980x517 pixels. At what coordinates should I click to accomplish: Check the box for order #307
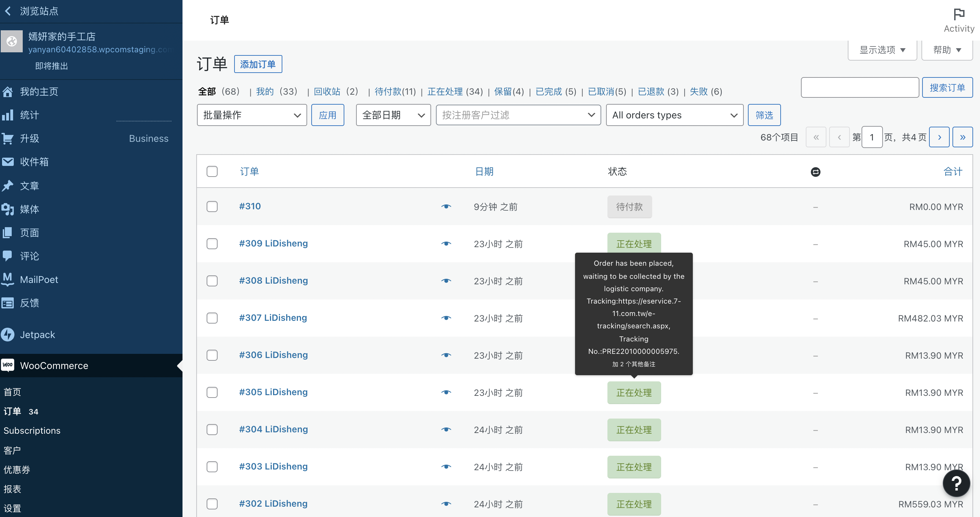pyautogui.click(x=212, y=318)
